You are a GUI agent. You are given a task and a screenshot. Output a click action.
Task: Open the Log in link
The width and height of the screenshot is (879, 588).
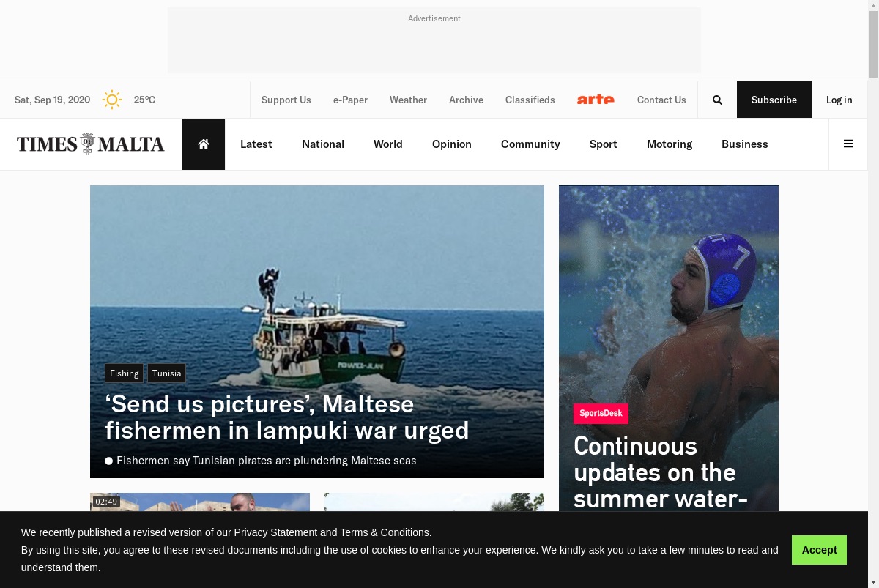pos(839,100)
